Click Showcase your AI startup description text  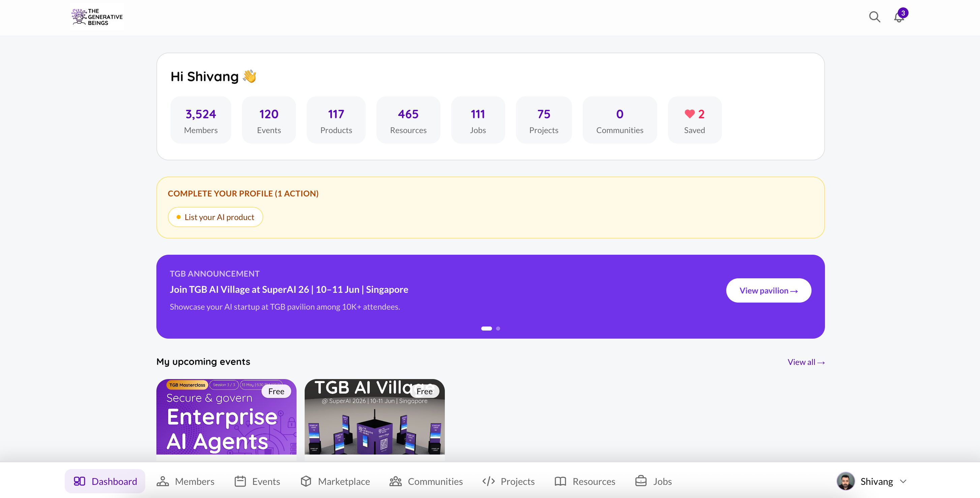(x=284, y=307)
